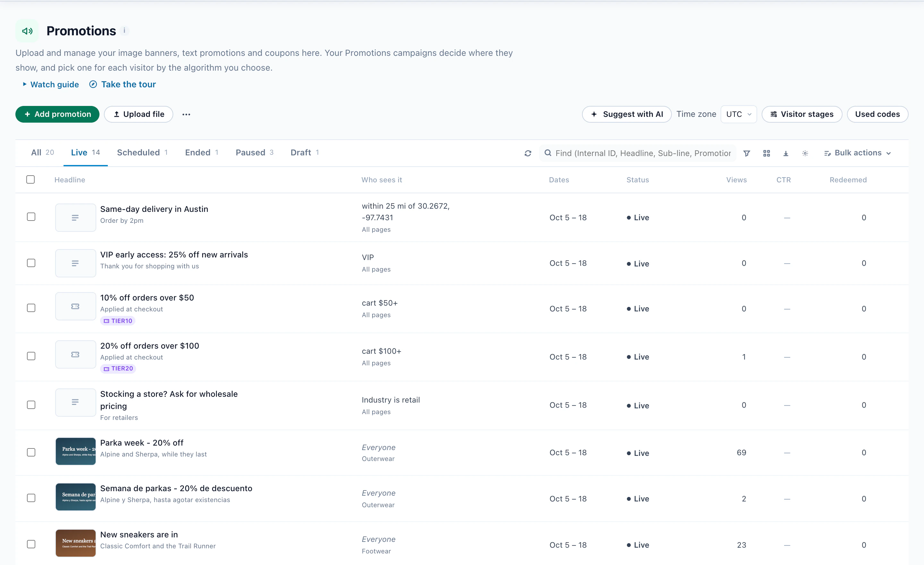
Task: Click coupon icon for 20% off orders over $100
Action: tap(75, 354)
